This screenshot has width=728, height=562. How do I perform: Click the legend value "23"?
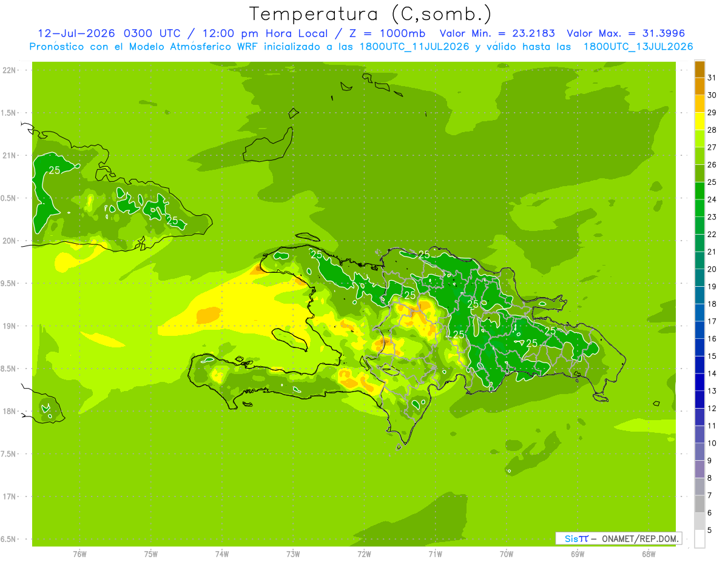coord(712,217)
